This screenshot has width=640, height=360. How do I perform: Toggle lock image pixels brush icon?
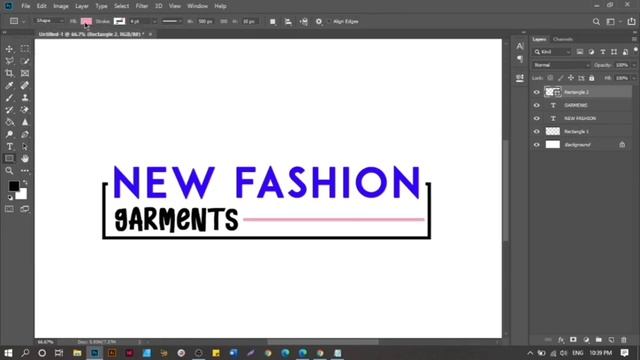pos(561,78)
